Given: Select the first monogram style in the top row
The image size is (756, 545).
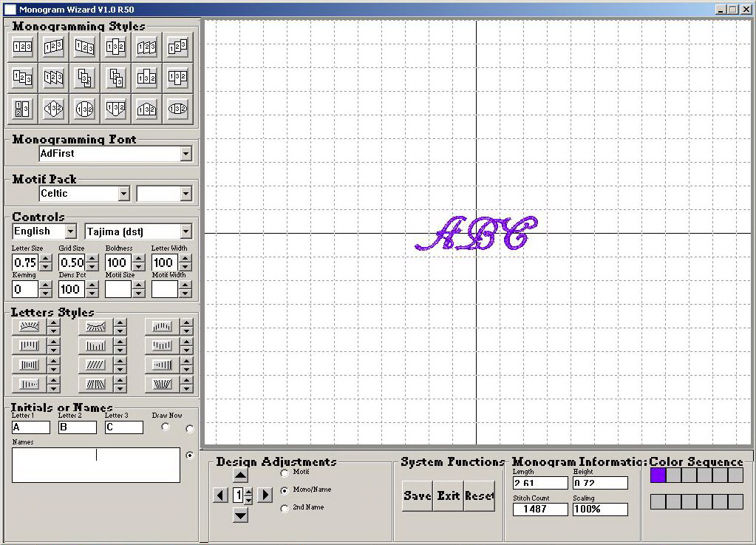Looking at the screenshot, I should [x=23, y=47].
